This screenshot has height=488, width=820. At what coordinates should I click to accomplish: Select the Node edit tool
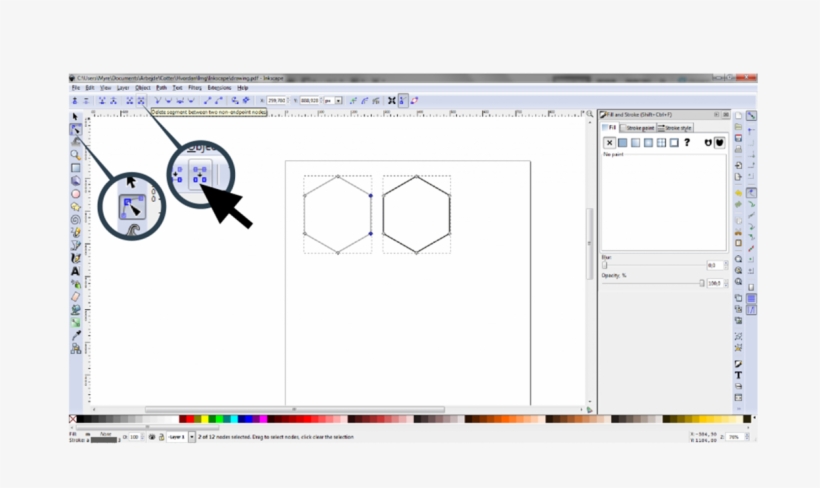pyautogui.click(x=75, y=129)
